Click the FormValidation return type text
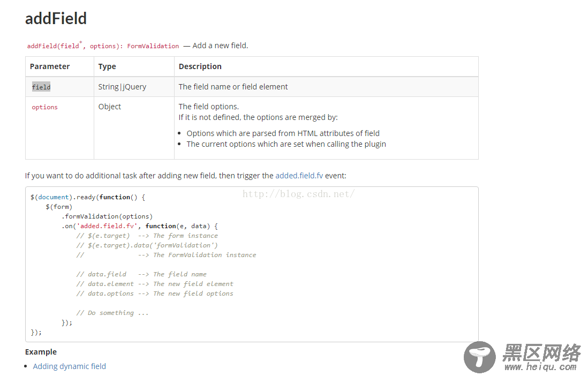Image resolution: width=588 pixels, height=376 pixels. coord(153,46)
